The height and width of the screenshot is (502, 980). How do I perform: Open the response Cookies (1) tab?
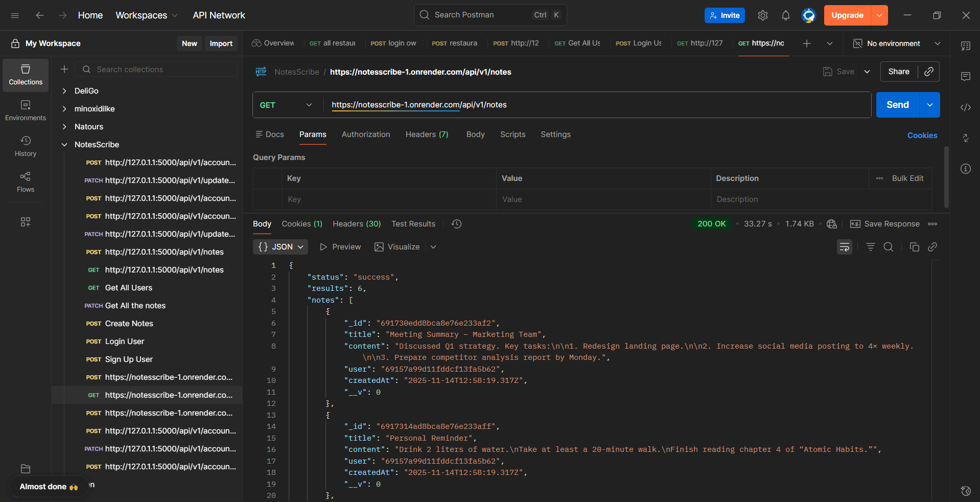pos(302,224)
